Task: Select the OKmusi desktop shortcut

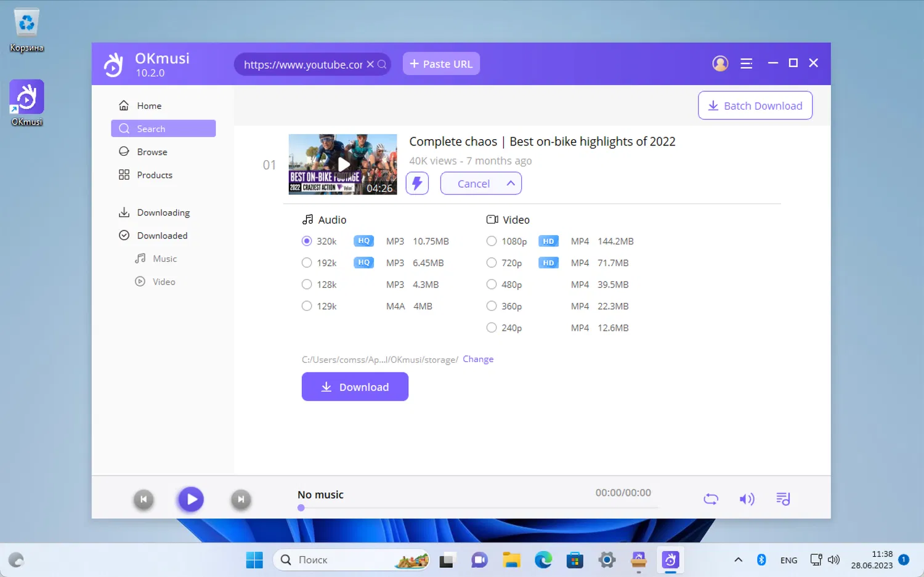Action: point(26,103)
